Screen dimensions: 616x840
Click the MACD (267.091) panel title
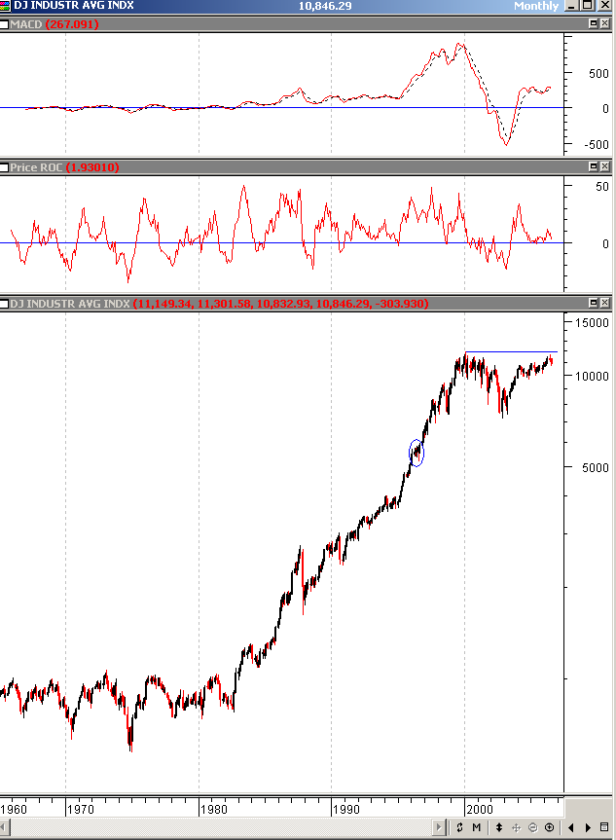54,24
